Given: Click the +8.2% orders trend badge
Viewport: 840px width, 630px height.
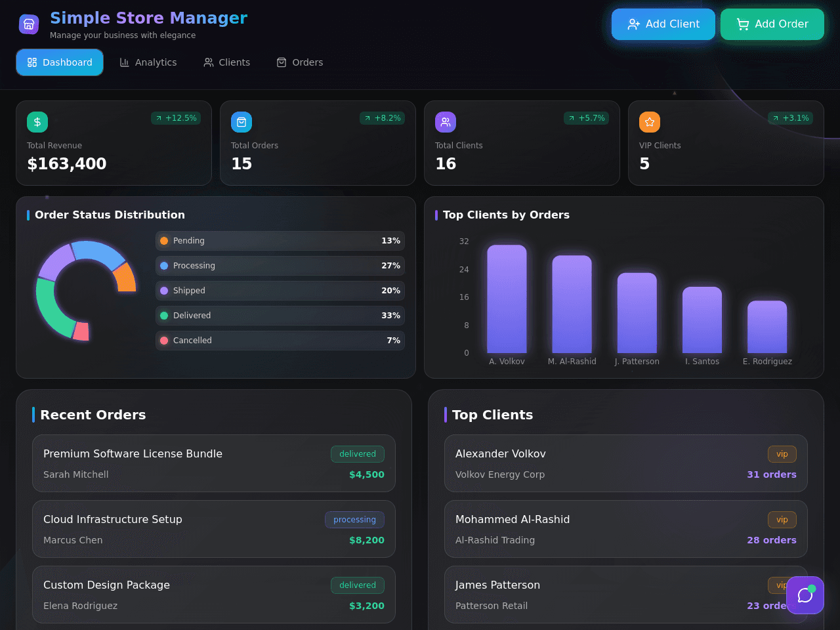Looking at the screenshot, I should point(382,118).
